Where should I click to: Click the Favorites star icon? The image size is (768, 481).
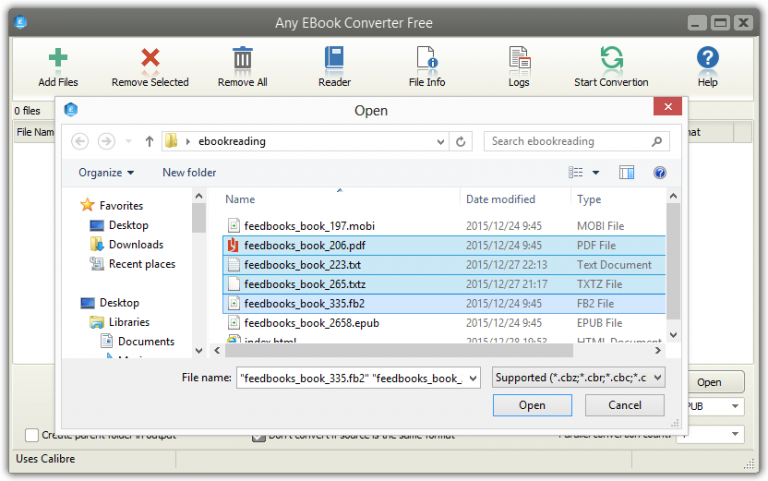tap(87, 205)
